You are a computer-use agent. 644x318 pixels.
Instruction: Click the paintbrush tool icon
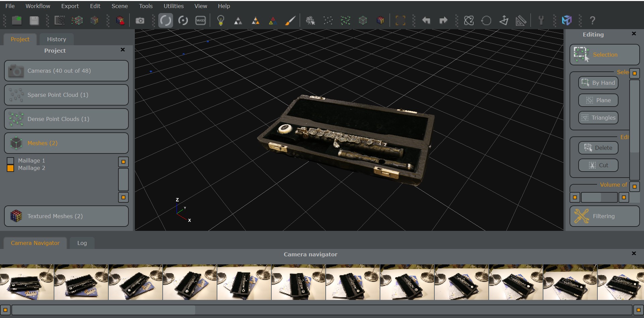pos(290,21)
